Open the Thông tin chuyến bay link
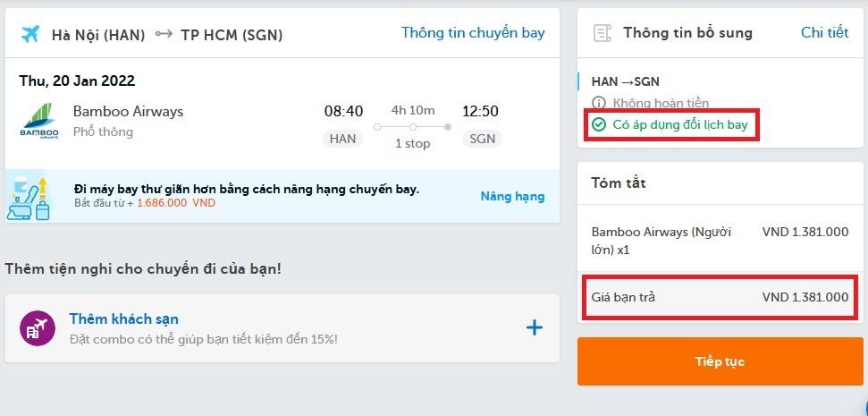The height and width of the screenshot is (416, 868). [x=473, y=33]
